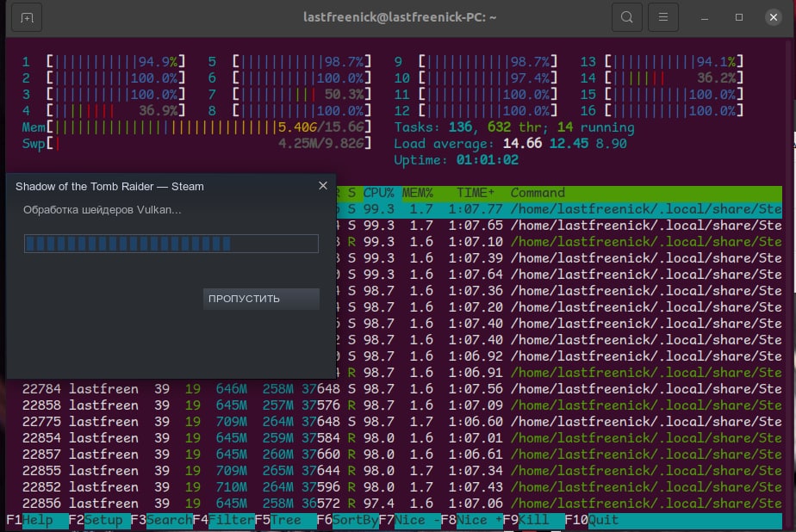Screen dimensions: 796x532
Task: Click F7 Nice - in htop
Action: tap(409, 520)
